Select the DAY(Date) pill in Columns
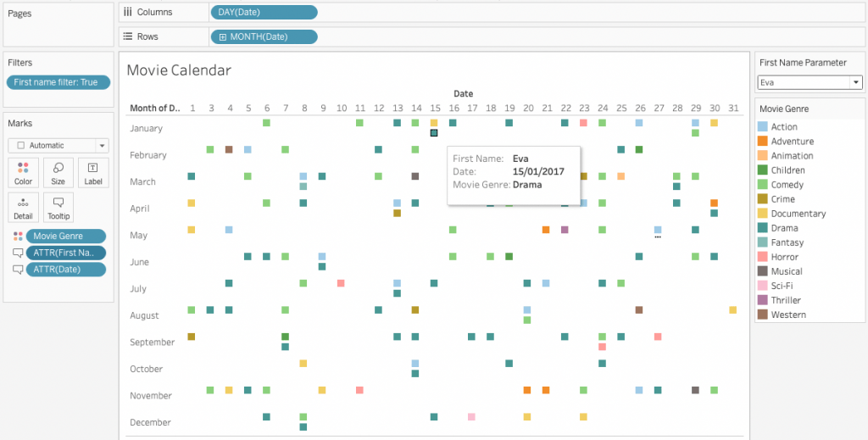 (x=263, y=12)
